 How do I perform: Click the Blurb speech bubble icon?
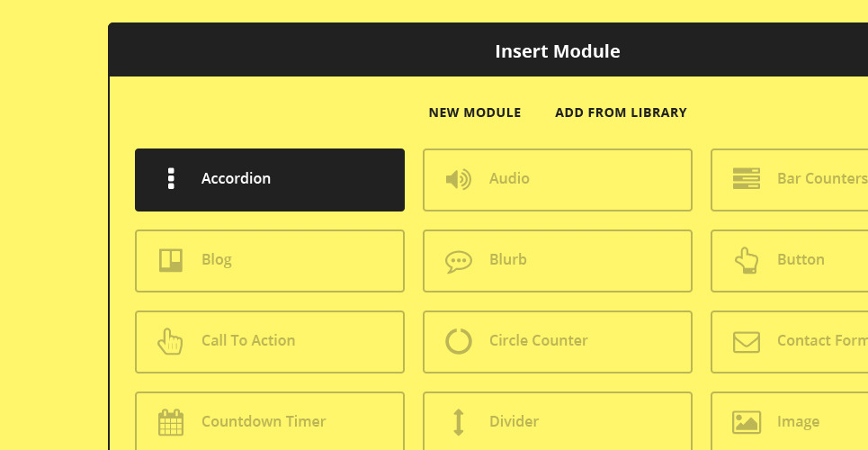pos(458,261)
